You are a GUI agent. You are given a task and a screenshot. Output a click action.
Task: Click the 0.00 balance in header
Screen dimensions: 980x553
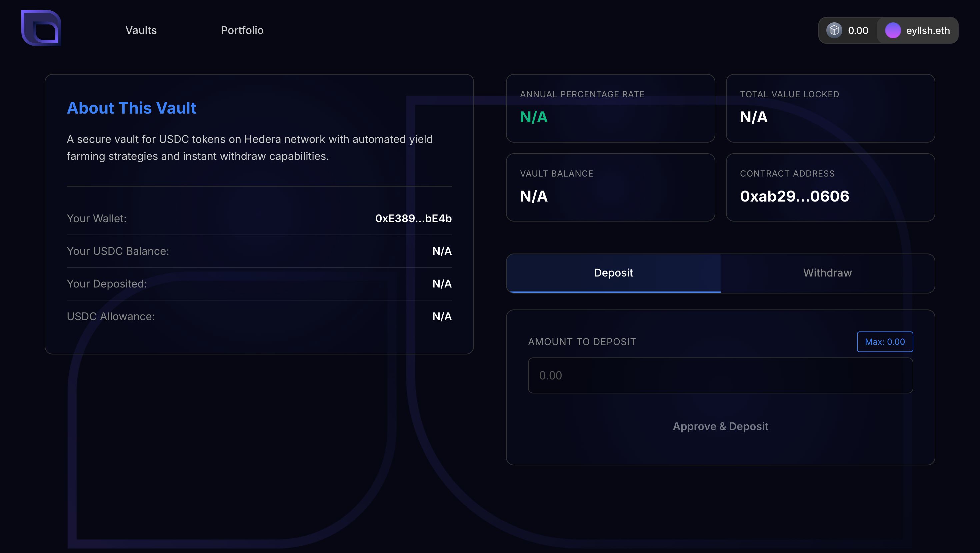click(x=858, y=30)
